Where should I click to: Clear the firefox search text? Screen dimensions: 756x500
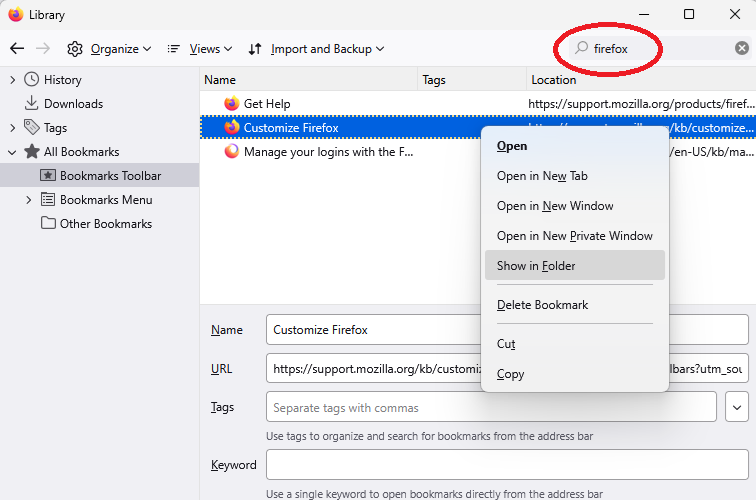coord(742,48)
